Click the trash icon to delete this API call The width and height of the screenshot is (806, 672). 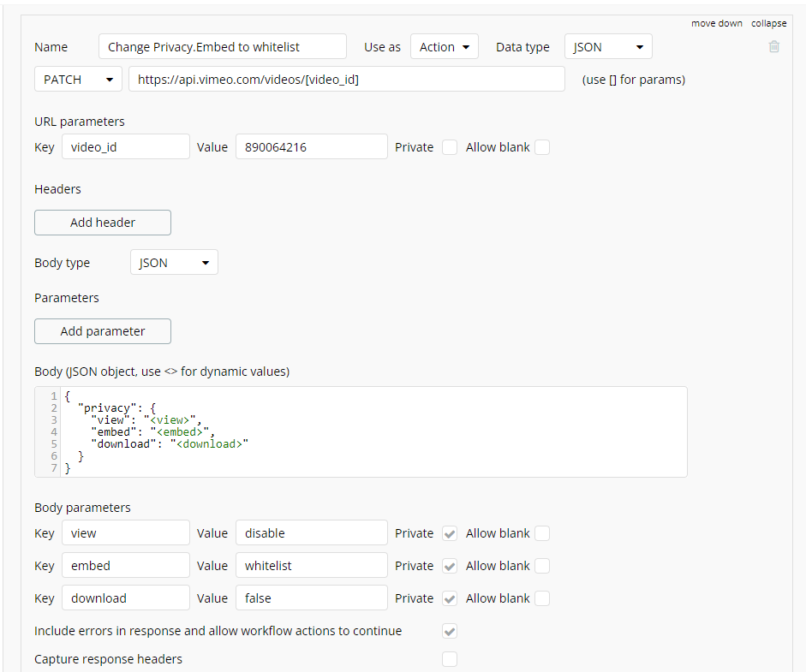(774, 47)
